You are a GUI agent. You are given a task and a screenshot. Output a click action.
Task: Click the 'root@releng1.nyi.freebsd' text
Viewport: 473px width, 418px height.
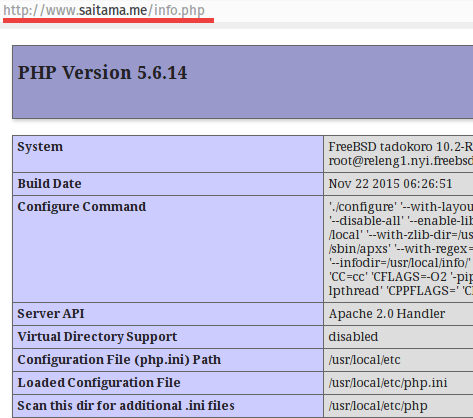tap(400, 161)
